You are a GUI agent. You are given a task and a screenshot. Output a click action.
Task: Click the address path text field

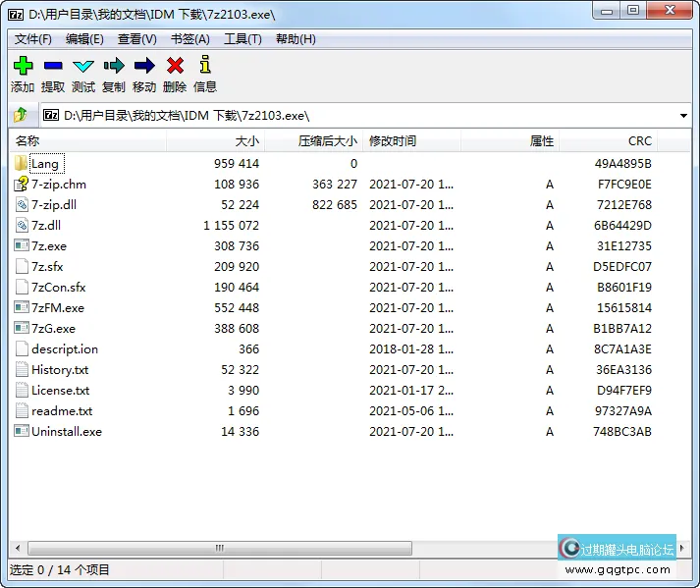click(x=359, y=116)
